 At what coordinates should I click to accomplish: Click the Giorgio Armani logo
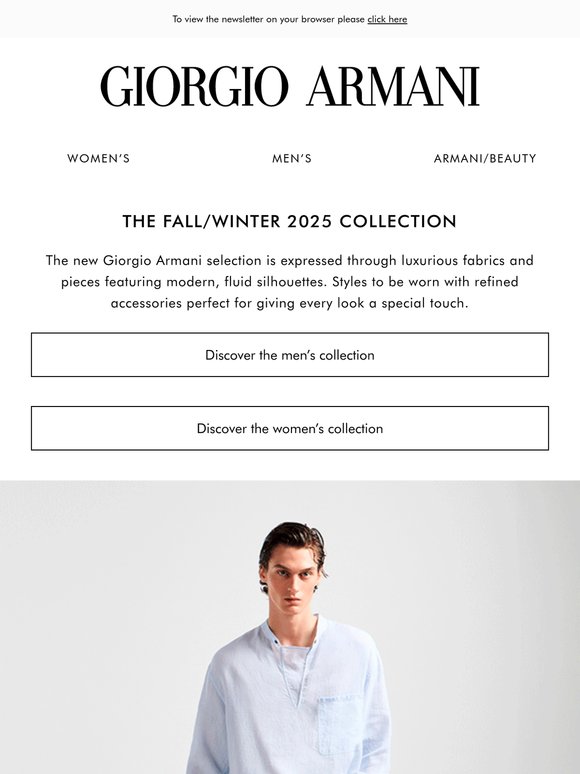coord(290,86)
